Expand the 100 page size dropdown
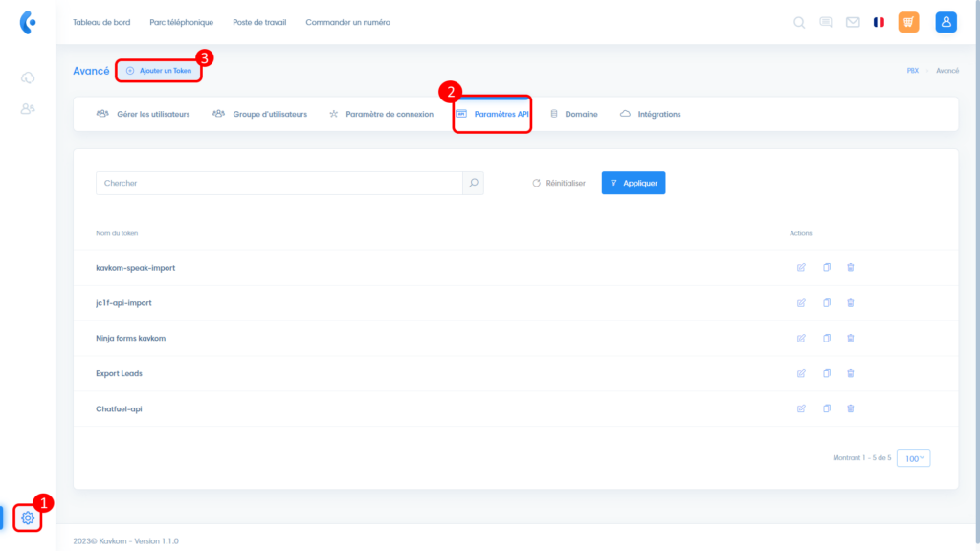The image size is (980, 551). pos(916,458)
